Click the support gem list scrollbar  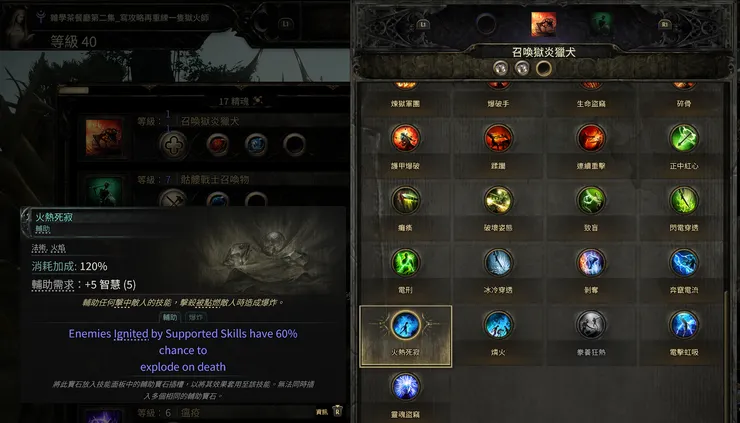[x=727, y=358]
